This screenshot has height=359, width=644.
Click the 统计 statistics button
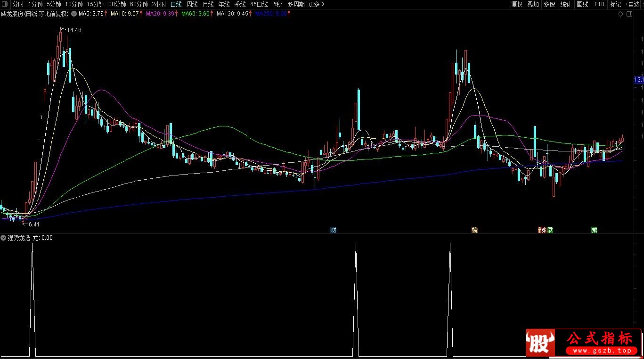566,4
